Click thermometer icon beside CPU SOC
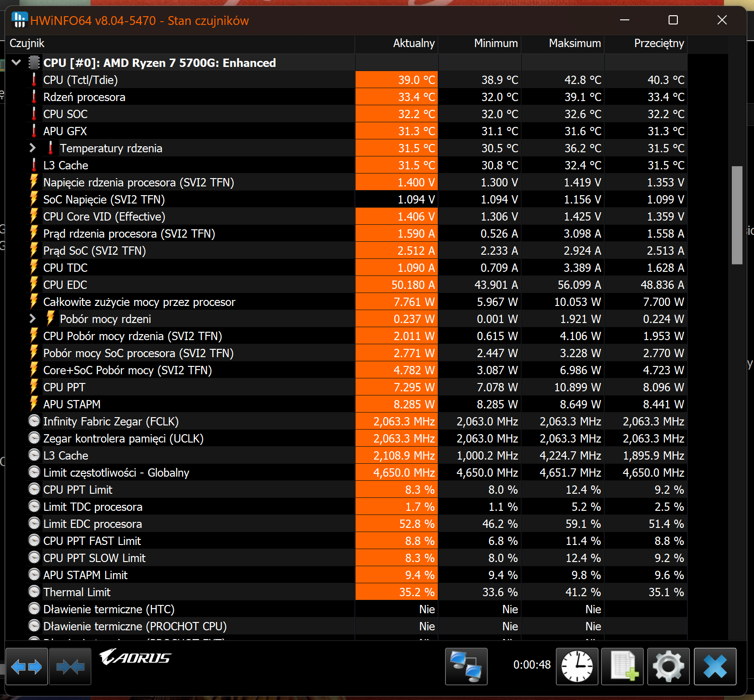This screenshot has width=754, height=700. click(34, 114)
